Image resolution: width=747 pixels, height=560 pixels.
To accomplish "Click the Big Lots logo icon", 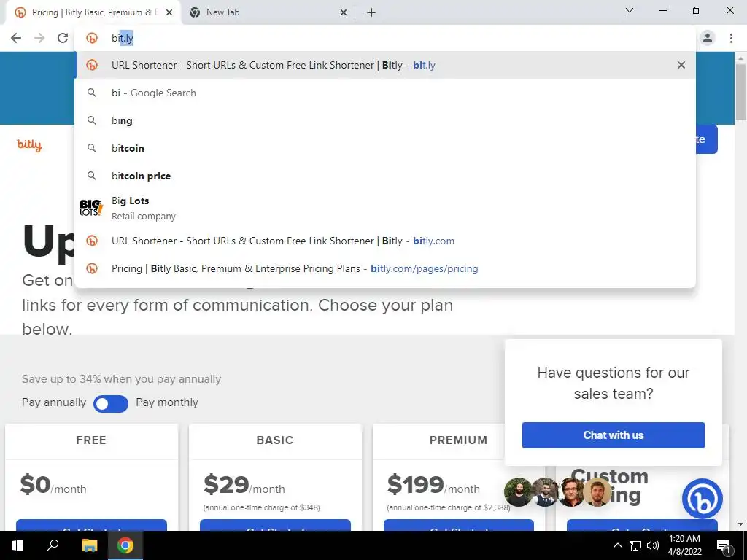I will 91,208.
